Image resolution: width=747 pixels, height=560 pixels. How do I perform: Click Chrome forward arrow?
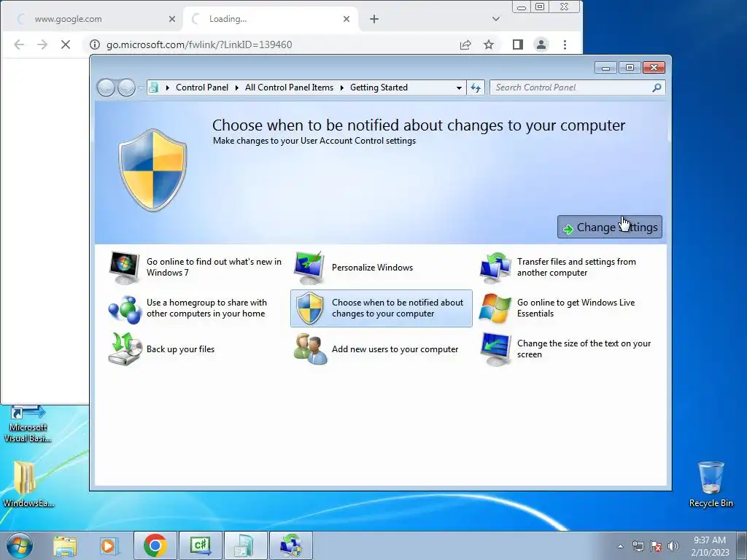tap(42, 44)
